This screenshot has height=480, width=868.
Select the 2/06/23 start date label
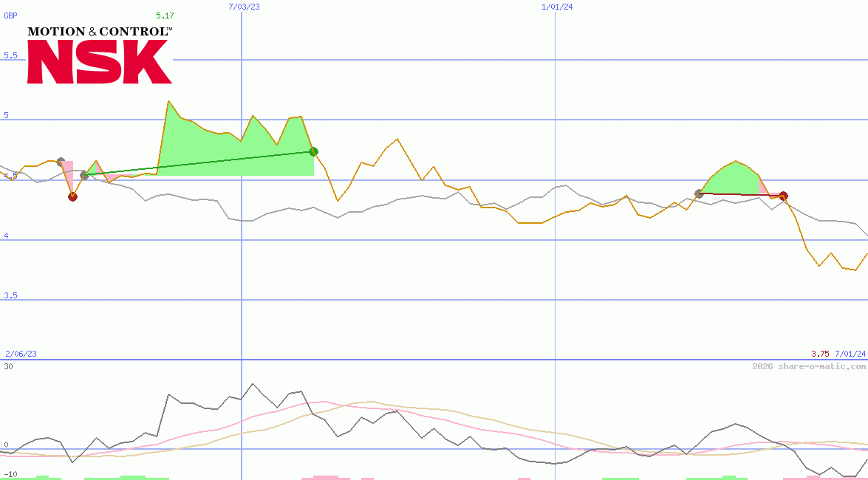(x=20, y=354)
